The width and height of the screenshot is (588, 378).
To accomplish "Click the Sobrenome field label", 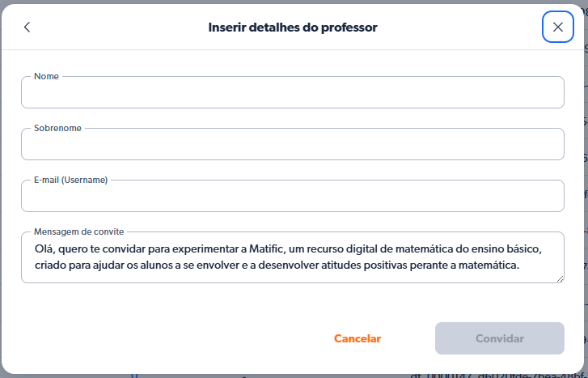I will 57,128.
